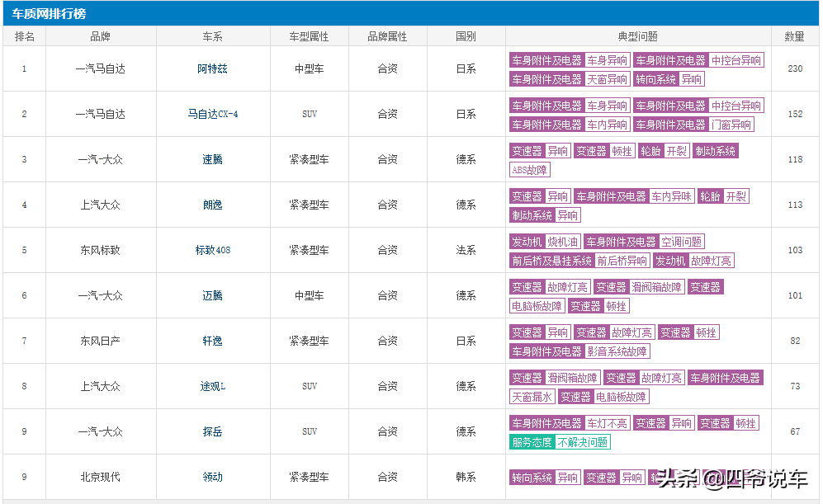823x504 pixels.
Task: Click the 车型属性 column header
Action: [310, 36]
